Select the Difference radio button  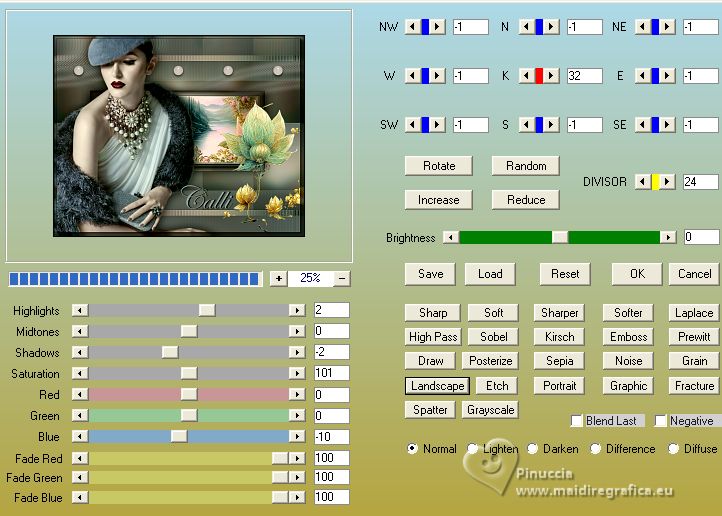pyautogui.click(x=595, y=448)
